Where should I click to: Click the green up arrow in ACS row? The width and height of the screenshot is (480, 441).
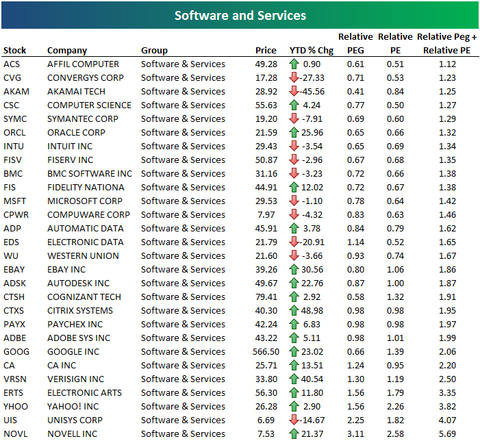(294, 64)
